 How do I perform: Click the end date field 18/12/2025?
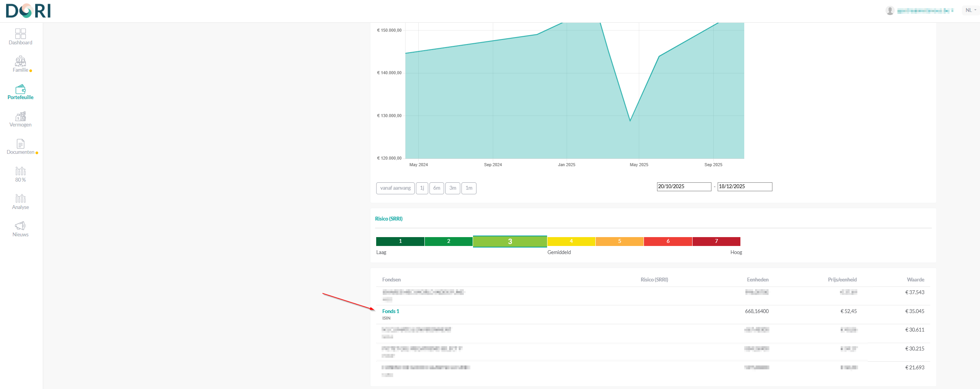point(744,187)
